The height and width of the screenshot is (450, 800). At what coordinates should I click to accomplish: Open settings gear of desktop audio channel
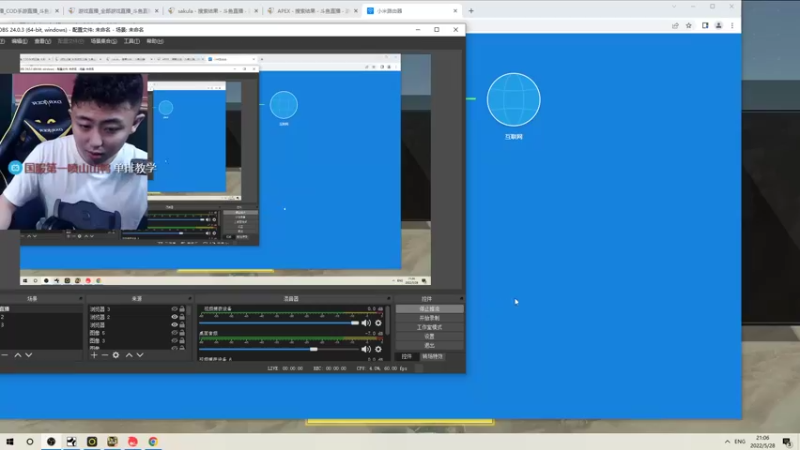(x=378, y=349)
